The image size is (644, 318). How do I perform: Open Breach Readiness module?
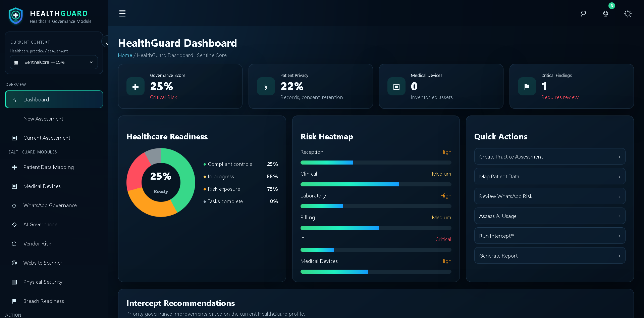click(x=54, y=301)
